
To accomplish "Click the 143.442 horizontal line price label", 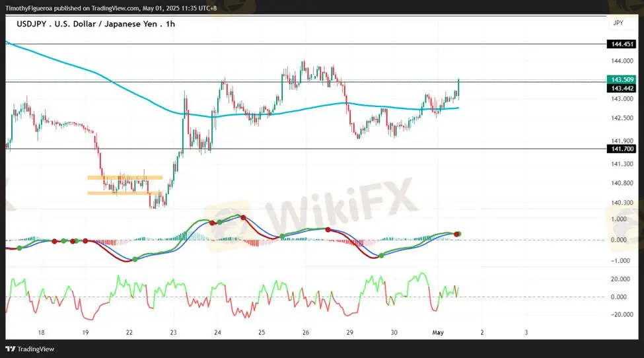I will pos(623,88).
